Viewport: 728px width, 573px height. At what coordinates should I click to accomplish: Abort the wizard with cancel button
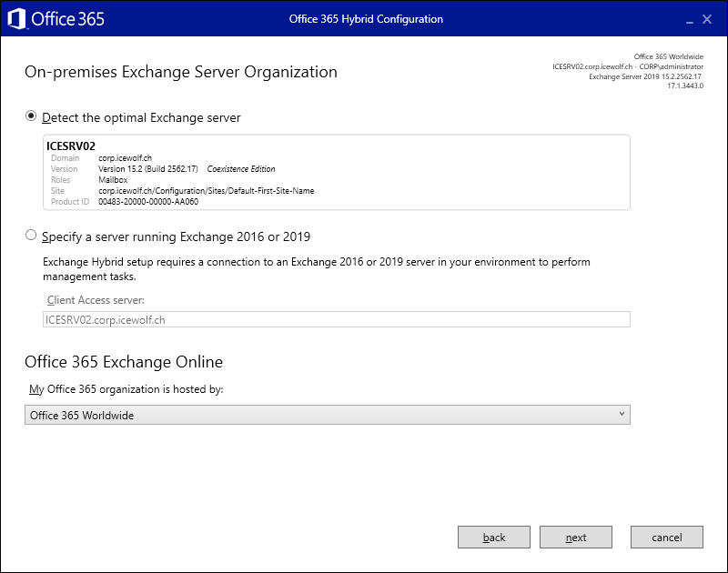(667, 538)
